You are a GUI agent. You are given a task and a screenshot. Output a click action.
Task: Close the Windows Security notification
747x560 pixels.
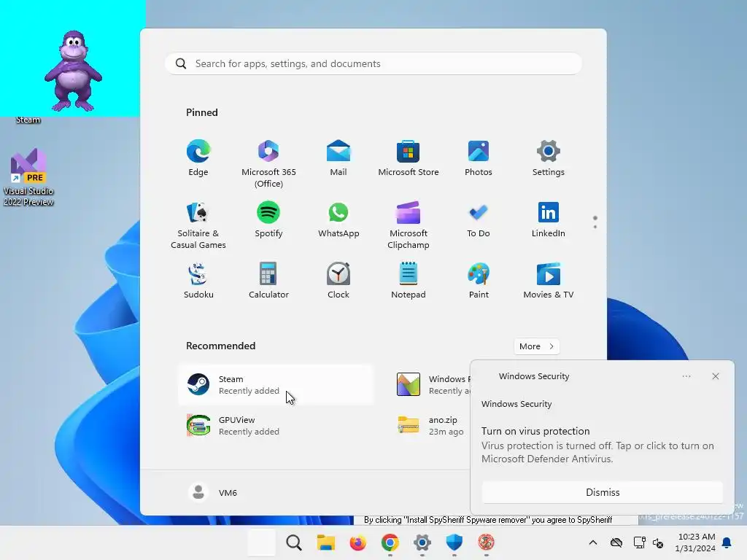pyautogui.click(x=715, y=376)
